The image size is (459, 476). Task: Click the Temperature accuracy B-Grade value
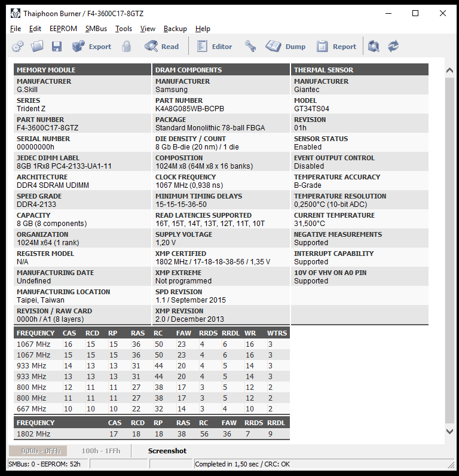coord(308,185)
